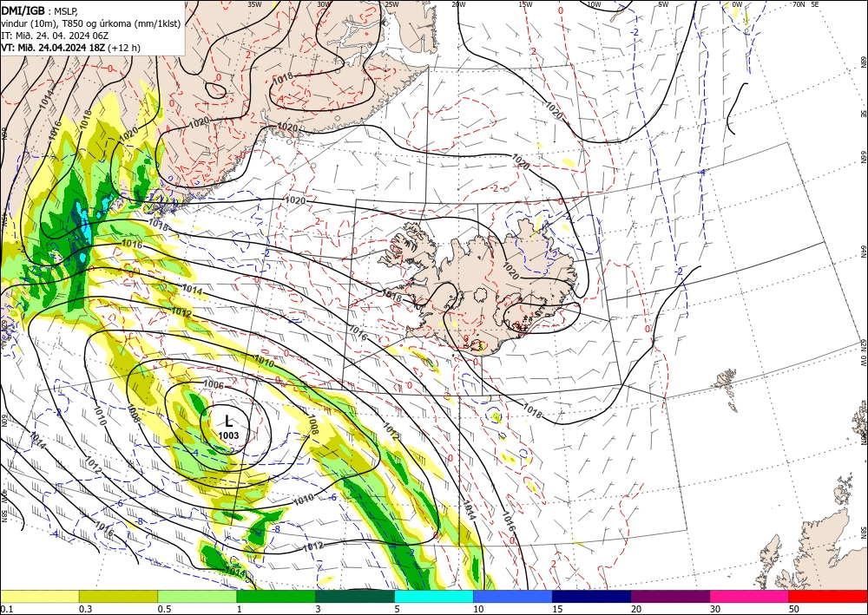This screenshot has width=868, height=615.
Task: Click the '1003' central pressure value
Action: click(228, 435)
